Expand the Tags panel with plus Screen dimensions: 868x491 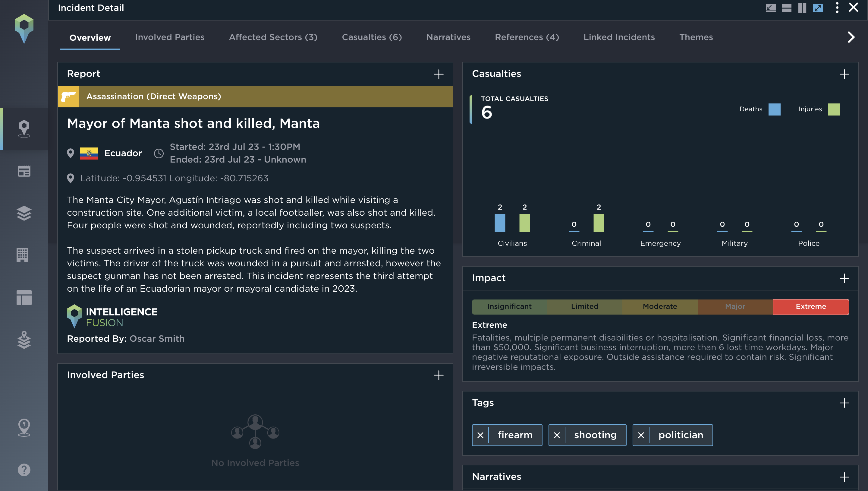pos(844,403)
